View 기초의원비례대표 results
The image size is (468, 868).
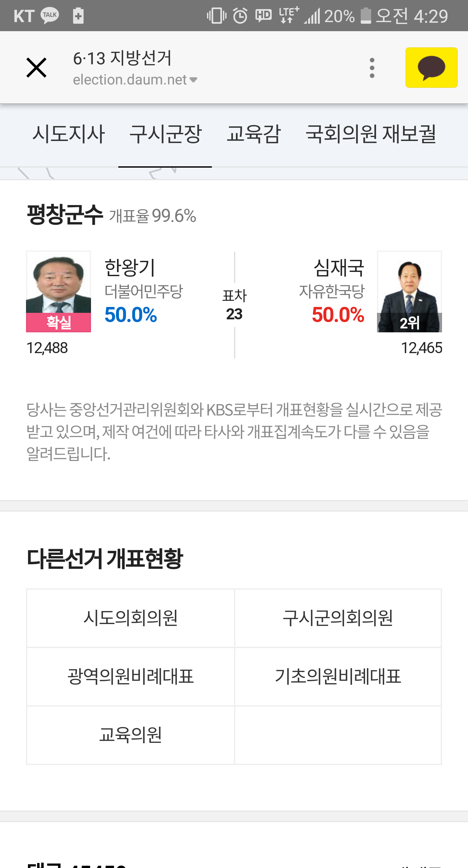coord(338,676)
